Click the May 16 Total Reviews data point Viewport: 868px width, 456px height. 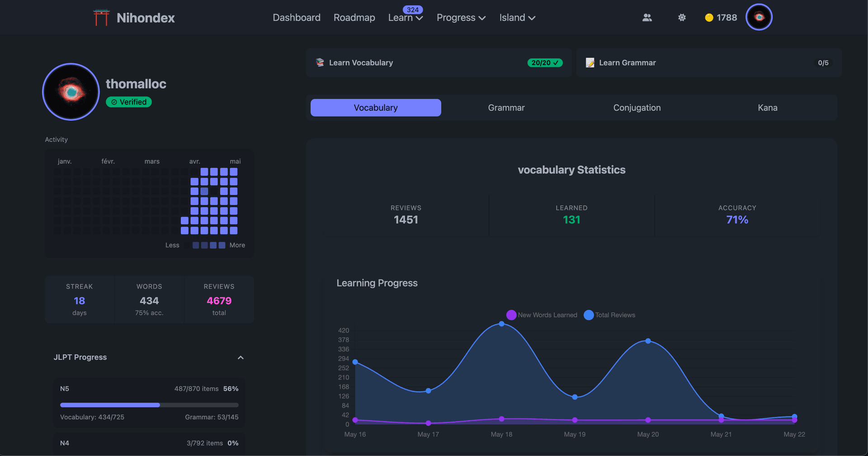[355, 362]
